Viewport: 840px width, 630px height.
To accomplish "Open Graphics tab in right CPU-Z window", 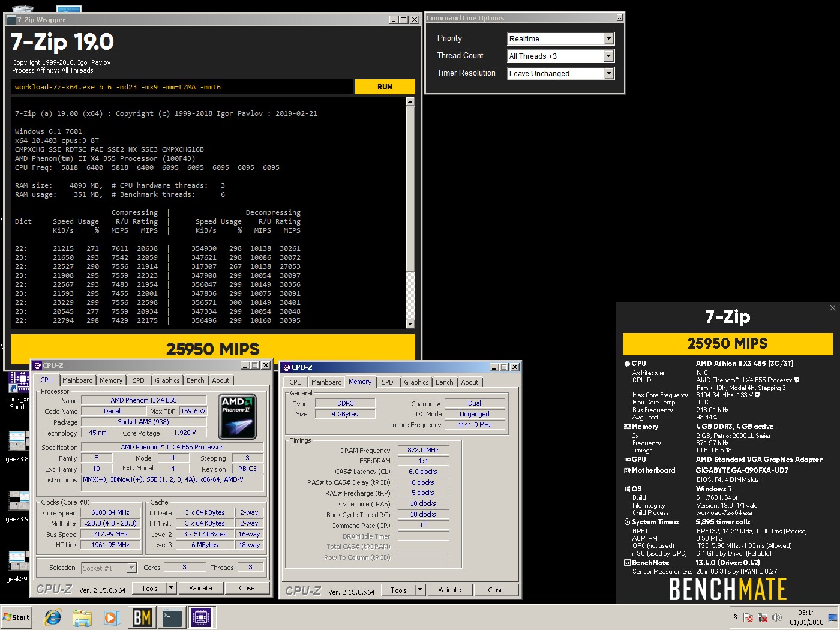I will (416, 382).
